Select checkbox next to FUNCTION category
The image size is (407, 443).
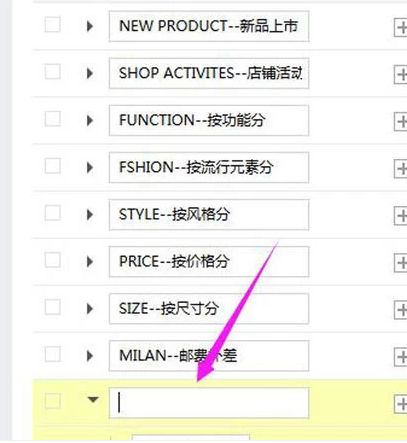click(x=53, y=119)
